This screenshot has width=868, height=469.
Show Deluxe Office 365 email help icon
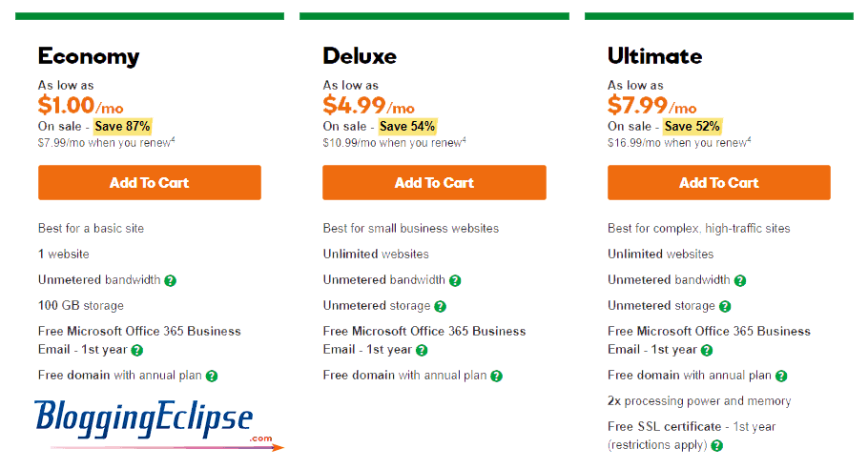pyautogui.click(x=422, y=350)
